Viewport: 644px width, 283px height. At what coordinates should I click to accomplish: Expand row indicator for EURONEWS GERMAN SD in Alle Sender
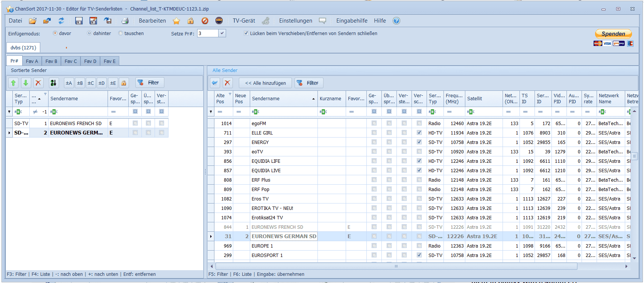click(211, 236)
